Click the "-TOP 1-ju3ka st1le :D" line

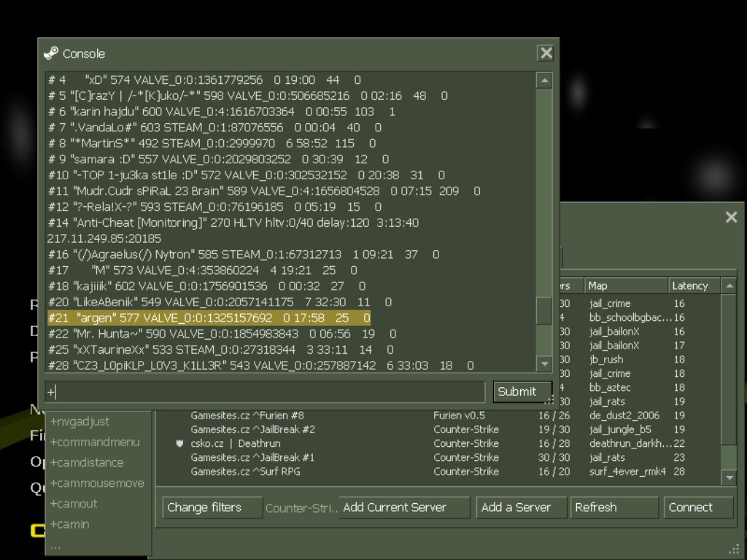point(247,175)
